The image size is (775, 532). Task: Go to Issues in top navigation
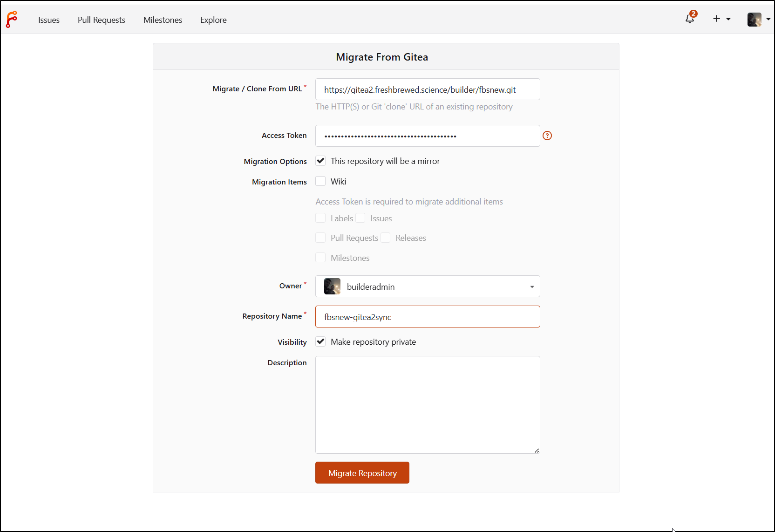pos(49,20)
